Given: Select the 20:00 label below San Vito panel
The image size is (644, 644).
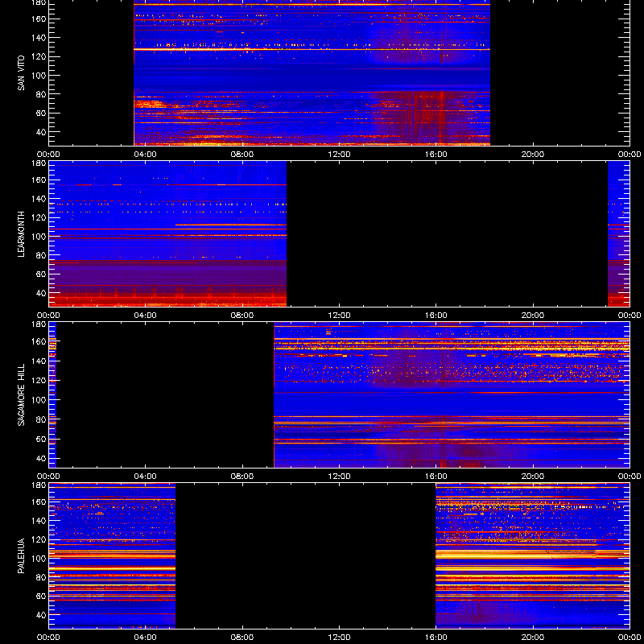Looking at the screenshot, I should tap(533, 155).
